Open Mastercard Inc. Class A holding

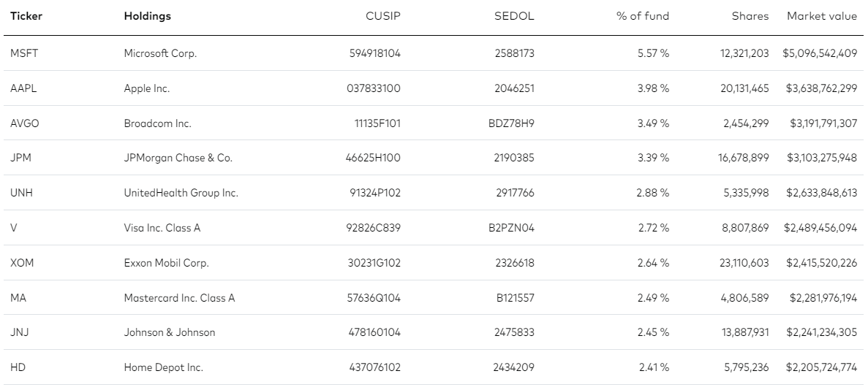(x=179, y=298)
